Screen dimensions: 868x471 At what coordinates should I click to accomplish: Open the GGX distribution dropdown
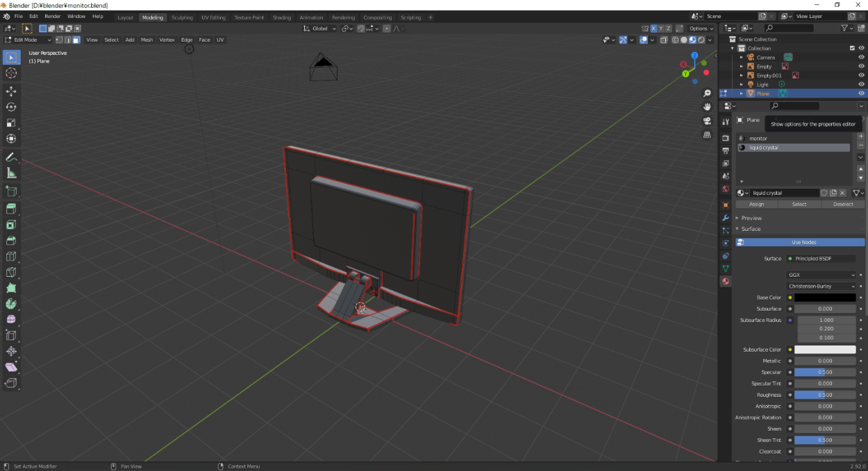tap(821, 275)
